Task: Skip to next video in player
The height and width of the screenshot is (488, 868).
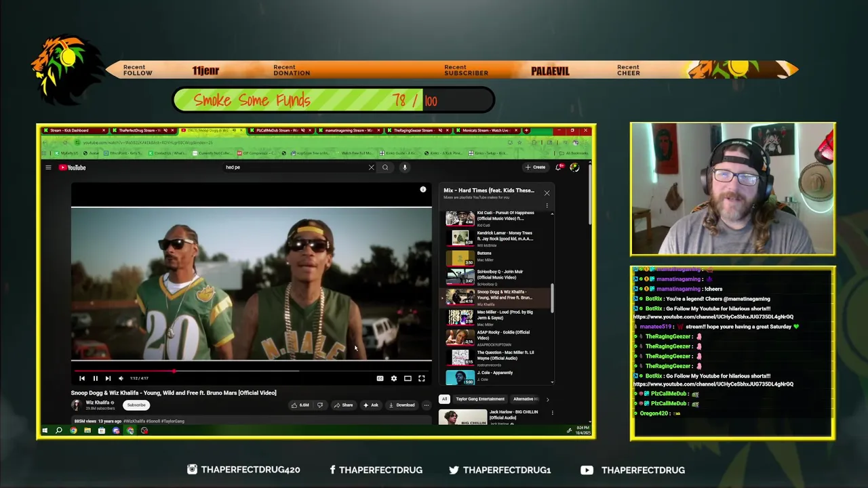Action: click(x=108, y=378)
